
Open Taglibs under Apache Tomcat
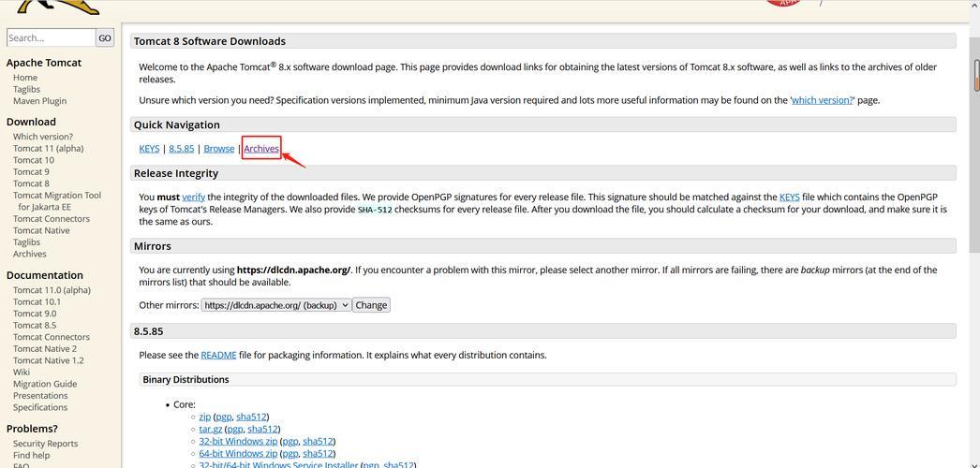(x=26, y=89)
